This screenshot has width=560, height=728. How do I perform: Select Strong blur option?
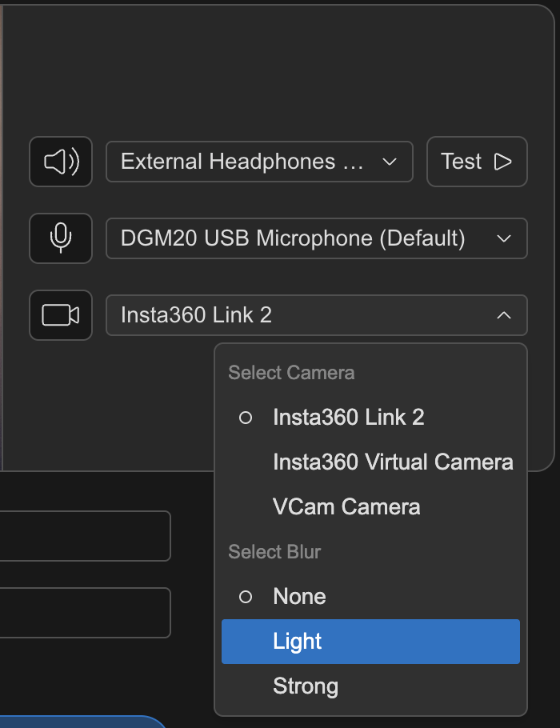click(370, 686)
